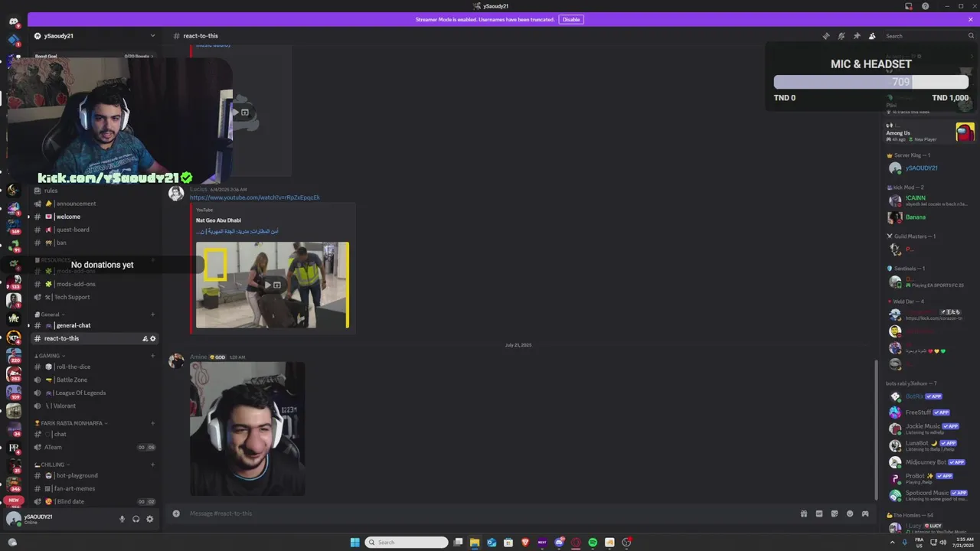The image size is (980, 551).
Task: Open the roll-the-dice channel
Action: [x=94, y=367]
